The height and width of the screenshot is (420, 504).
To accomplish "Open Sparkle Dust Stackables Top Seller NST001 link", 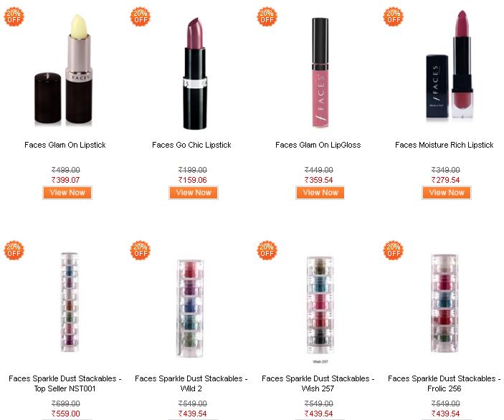I will (65, 383).
